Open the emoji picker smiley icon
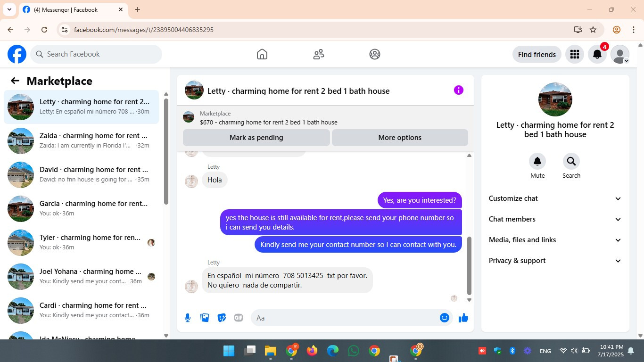 (444, 318)
